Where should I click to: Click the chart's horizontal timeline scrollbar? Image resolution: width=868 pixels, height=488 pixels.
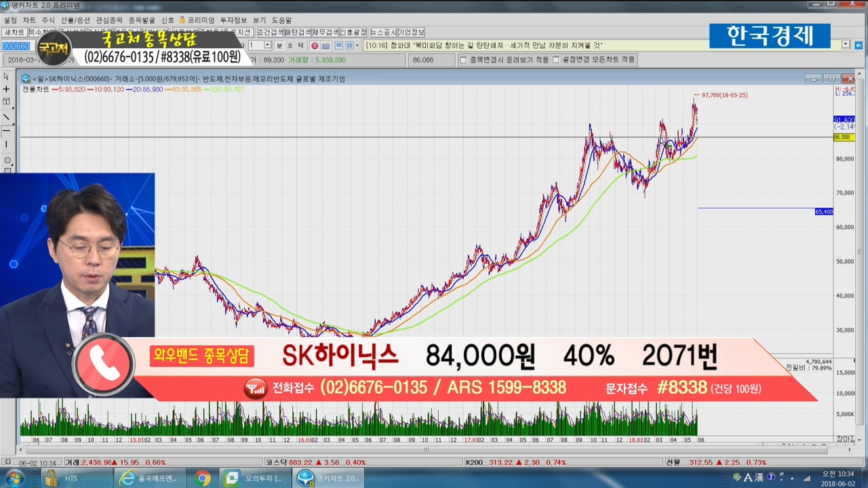pyautogui.click(x=426, y=449)
